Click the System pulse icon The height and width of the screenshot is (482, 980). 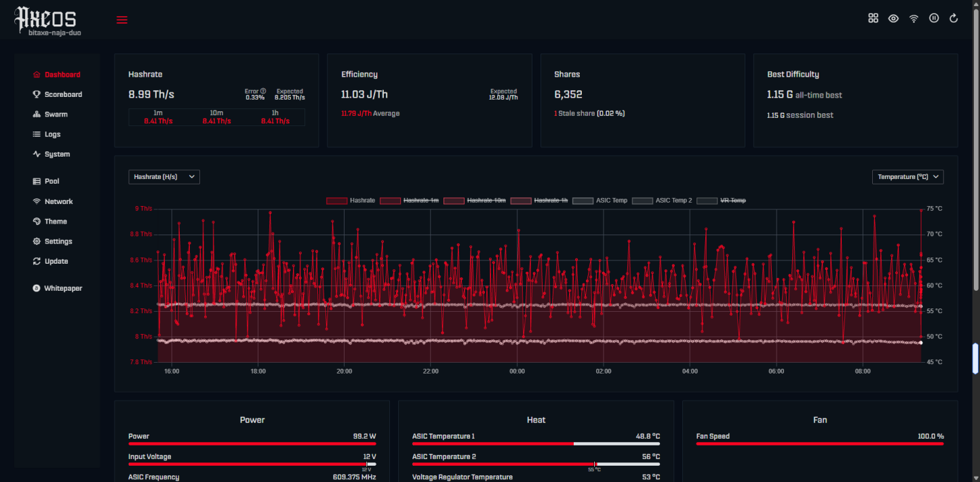[x=37, y=155]
